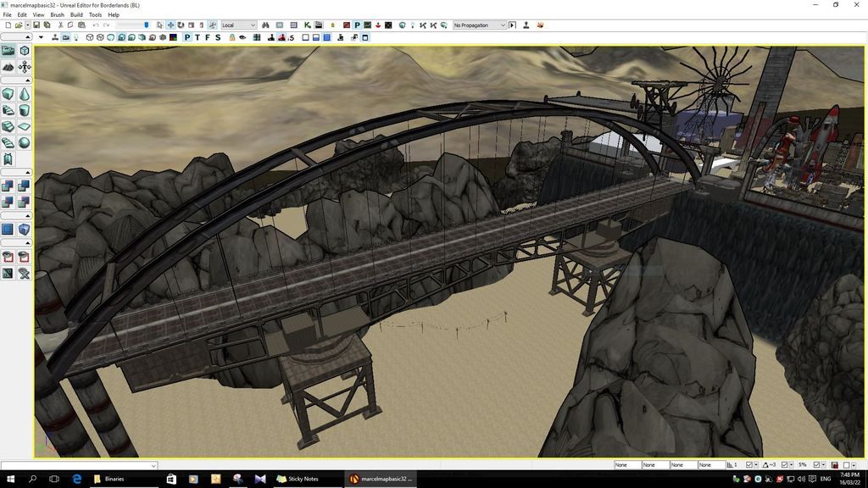This screenshot has height=488, width=868.
Task: Expand the recent files dropdown arrow
Action: tap(28, 25)
